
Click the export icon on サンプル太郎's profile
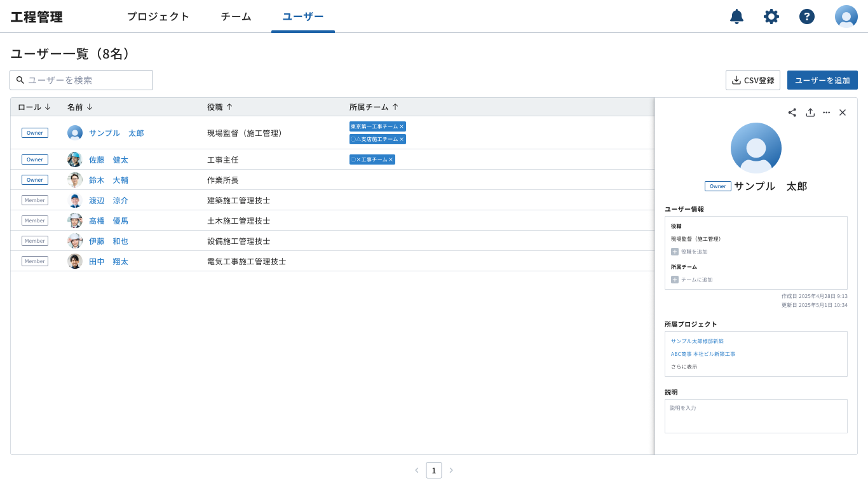810,112
